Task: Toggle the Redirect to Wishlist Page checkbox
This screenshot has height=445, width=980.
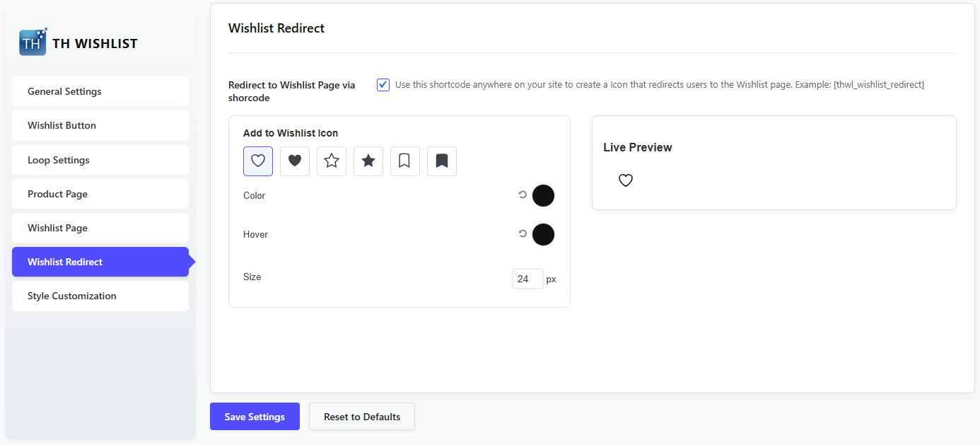Action: [x=383, y=85]
